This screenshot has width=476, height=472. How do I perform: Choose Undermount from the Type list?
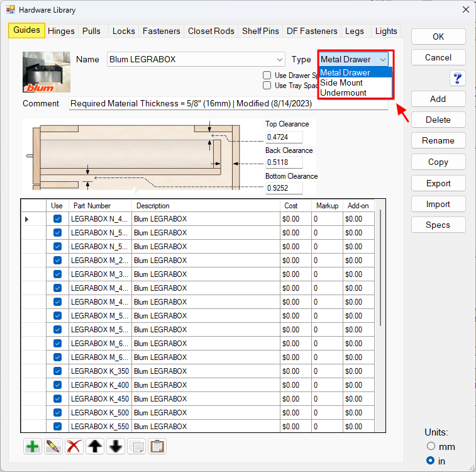(343, 93)
